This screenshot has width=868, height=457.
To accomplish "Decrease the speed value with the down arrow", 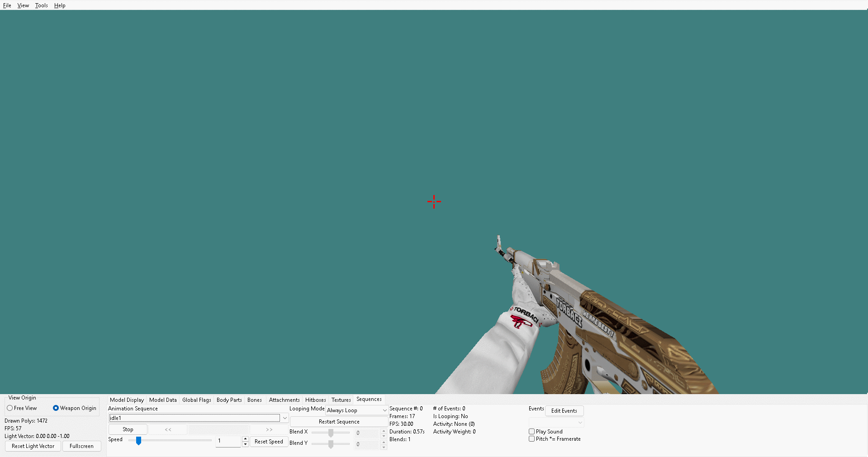I will coord(245,444).
